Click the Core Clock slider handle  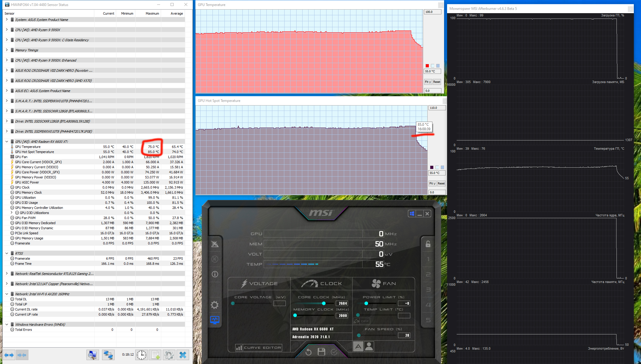pos(323,303)
